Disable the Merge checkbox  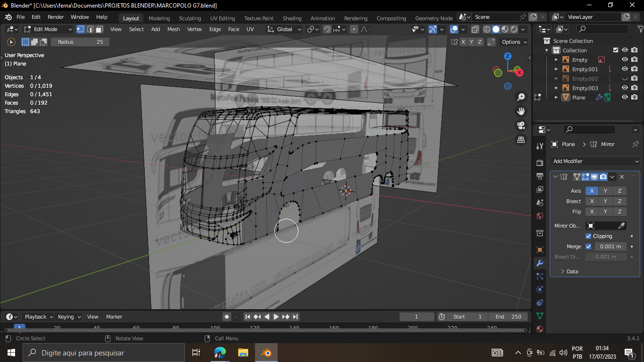[x=588, y=247]
